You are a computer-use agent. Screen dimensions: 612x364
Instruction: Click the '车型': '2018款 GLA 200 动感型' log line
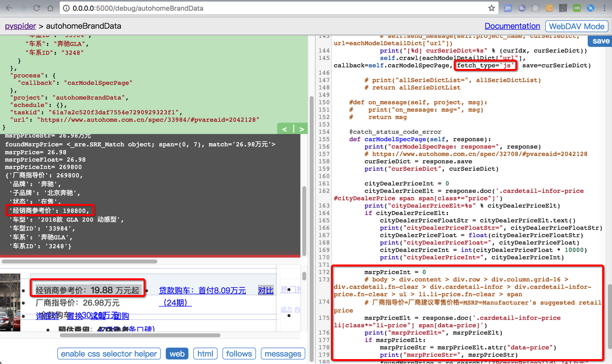pyautogui.click(x=67, y=220)
